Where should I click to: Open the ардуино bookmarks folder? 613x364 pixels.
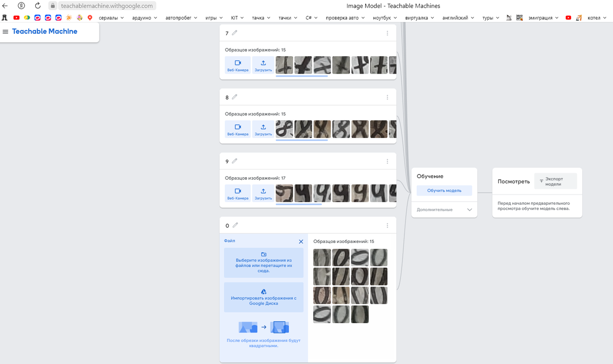coord(145,17)
